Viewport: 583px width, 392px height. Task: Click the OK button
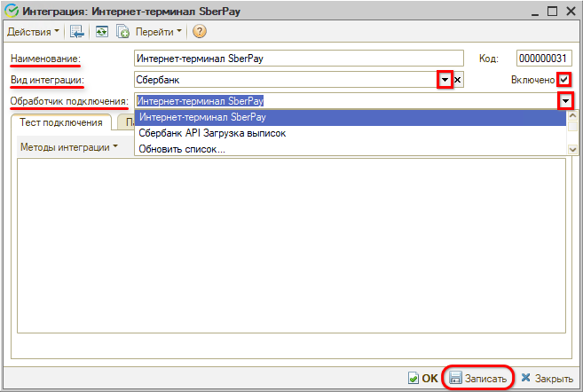coord(423,378)
